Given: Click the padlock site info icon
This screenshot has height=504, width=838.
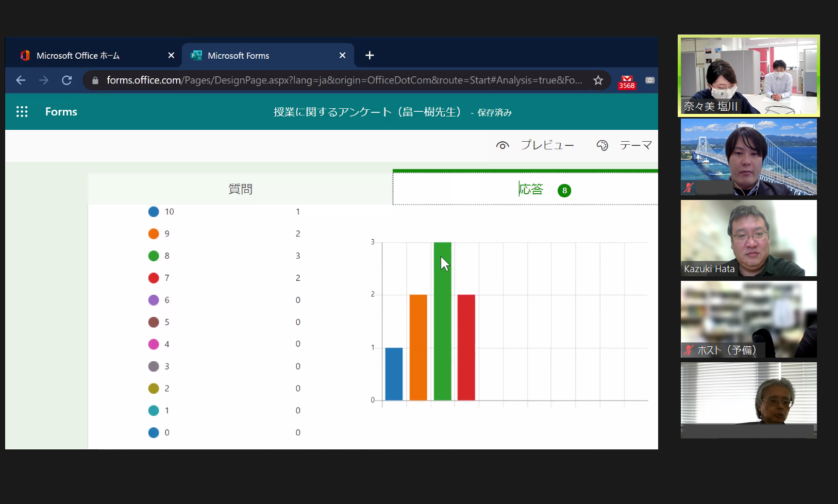Looking at the screenshot, I should [95, 80].
